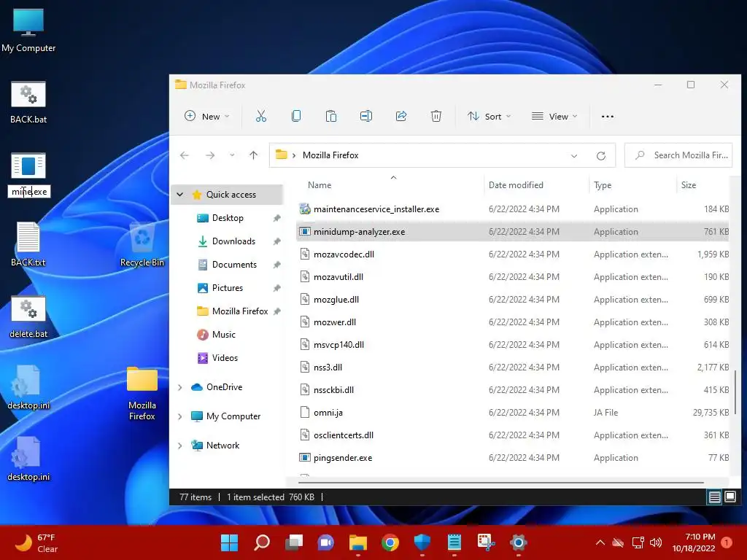Select the mozglue.dll file
Screen dimensions: 747x560
click(x=512, y=300)
